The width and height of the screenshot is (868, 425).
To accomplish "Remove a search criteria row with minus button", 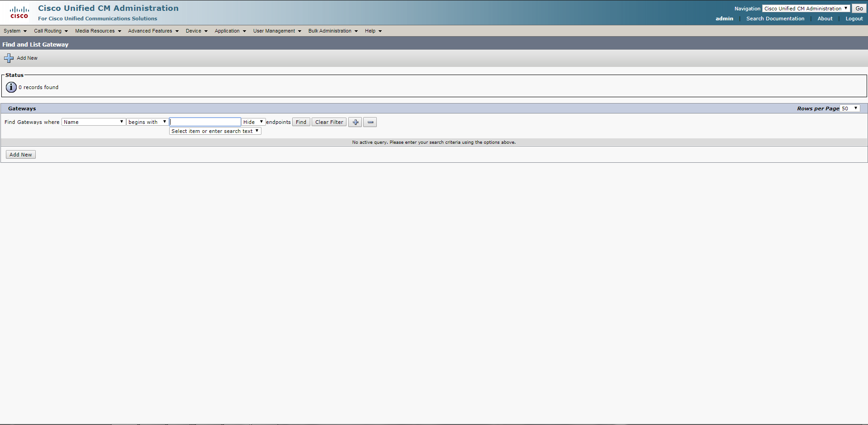I will pos(370,122).
